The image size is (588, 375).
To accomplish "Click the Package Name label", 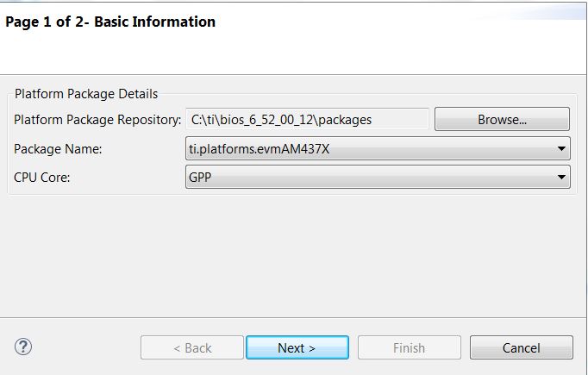I will 58,149.
